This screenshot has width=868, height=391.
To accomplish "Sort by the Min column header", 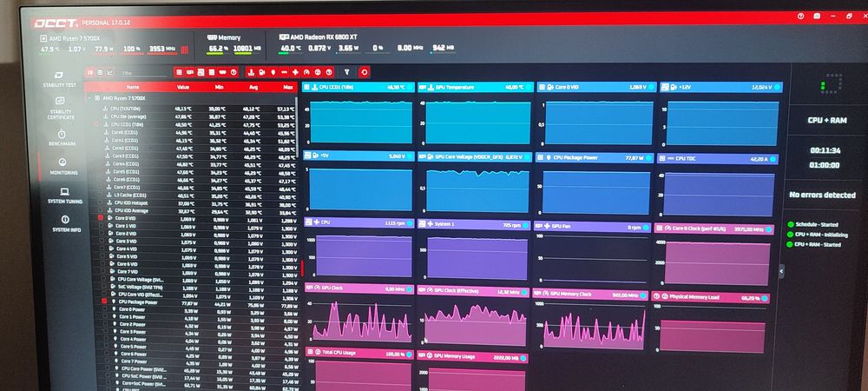I will (x=220, y=87).
